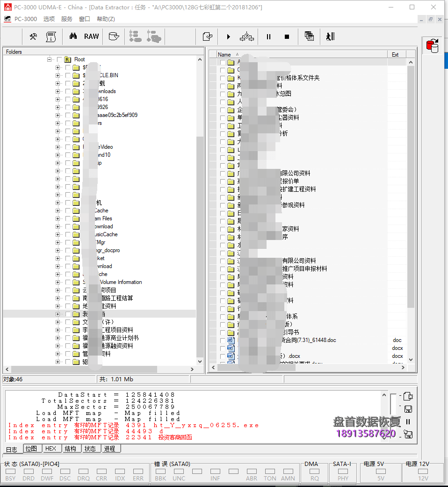This screenshot has height=487, width=448.
Task: Check the ownload folder checkbox
Action: pos(68,226)
